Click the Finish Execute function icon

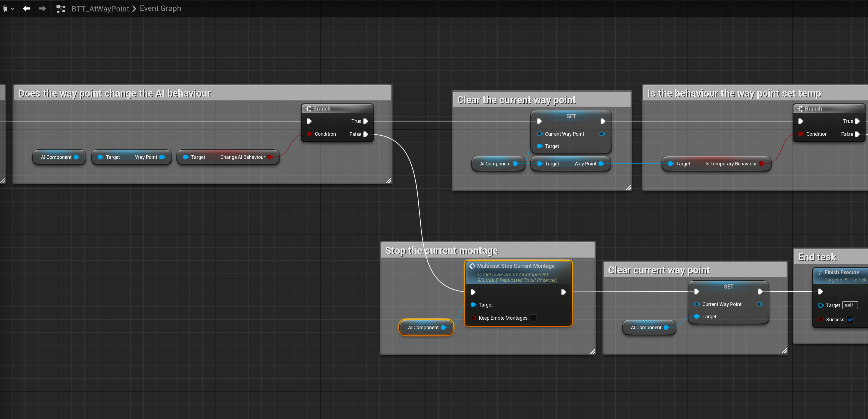pos(819,272)
